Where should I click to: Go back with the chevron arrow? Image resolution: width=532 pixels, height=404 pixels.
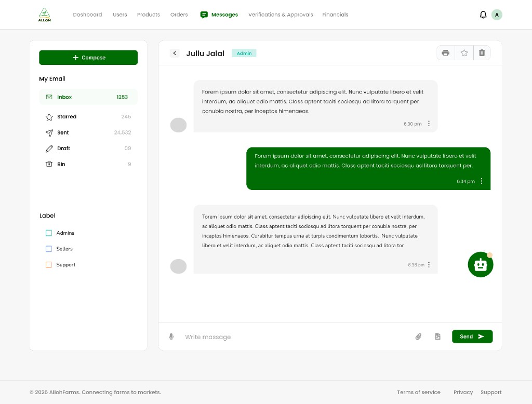click(175, 53)
